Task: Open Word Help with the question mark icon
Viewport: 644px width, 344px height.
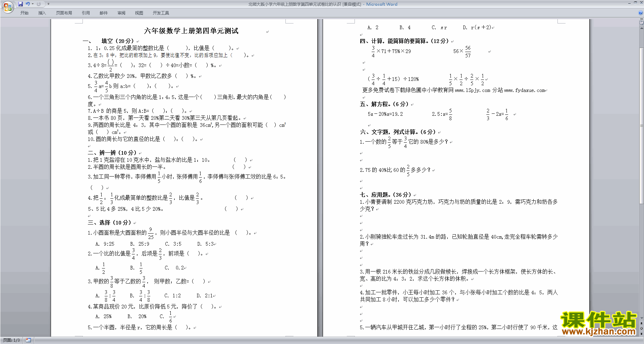Action: tap(641, 13)
